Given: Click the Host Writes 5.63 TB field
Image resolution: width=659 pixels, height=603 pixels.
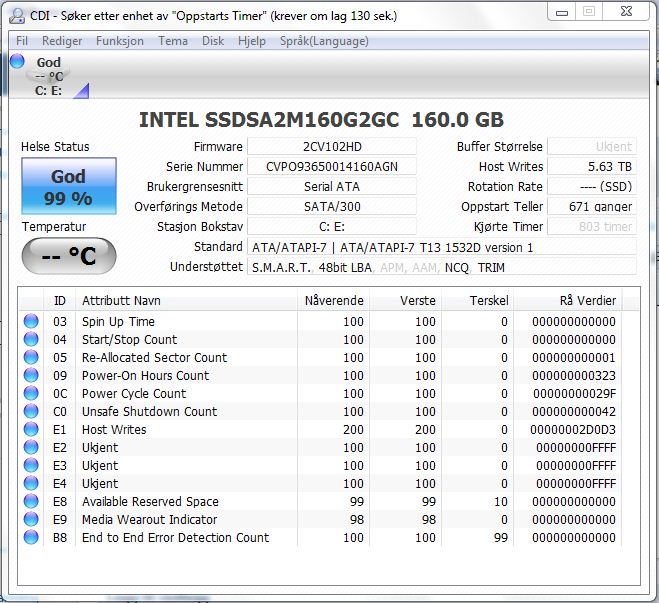Looking at the screenshot, I should point(592,167).
